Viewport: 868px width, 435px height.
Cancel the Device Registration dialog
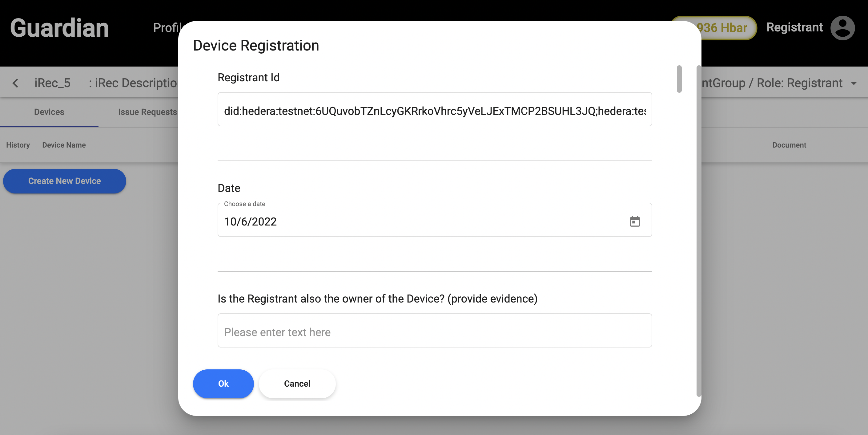(x=297, y=384)
